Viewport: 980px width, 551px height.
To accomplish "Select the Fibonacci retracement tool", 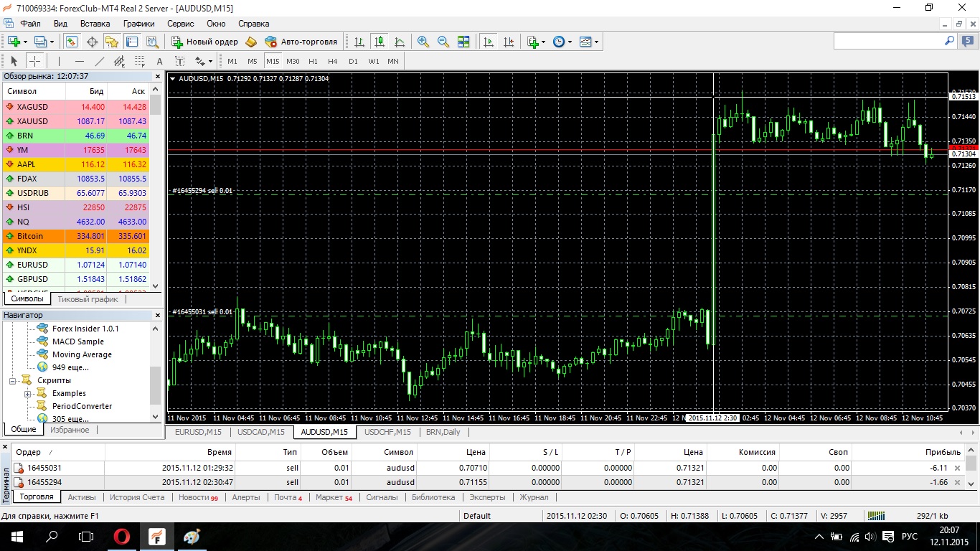I will [x=140, y=61].
